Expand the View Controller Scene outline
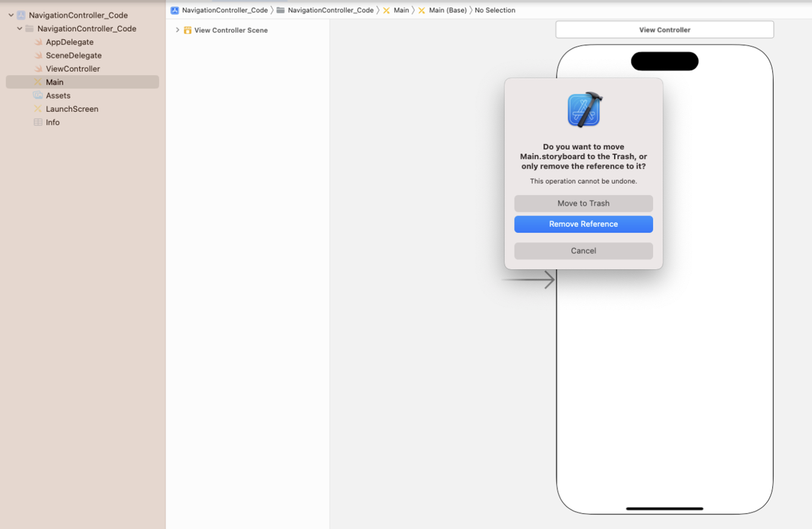This screenshot has width=812, height=529. (x=178, y=30)
